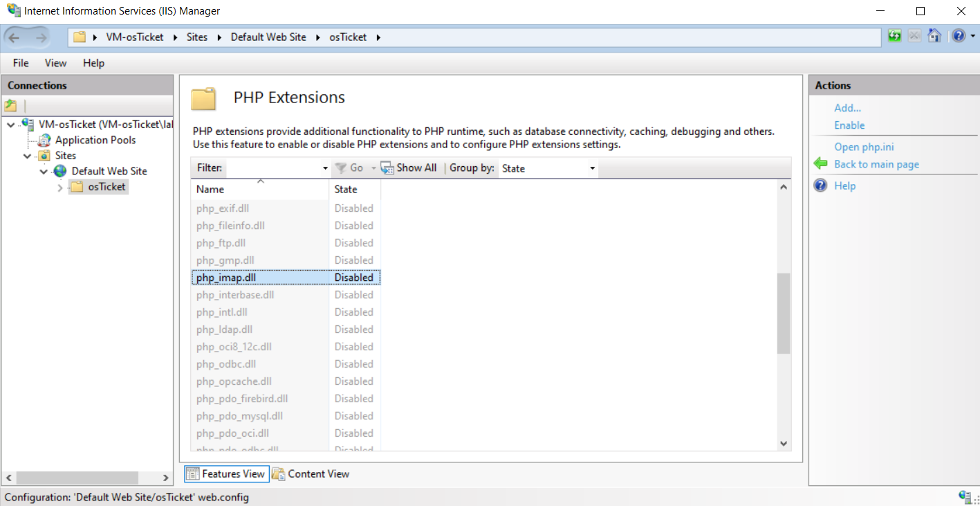The image size is (980, 506).
Task: Click the Enable action link
Action: coord(849,125)
